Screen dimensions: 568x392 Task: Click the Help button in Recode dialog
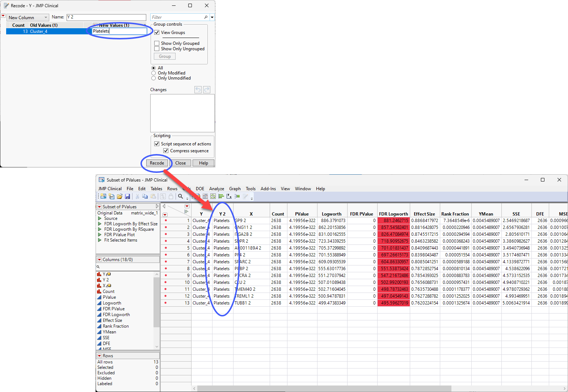point(203,163)
